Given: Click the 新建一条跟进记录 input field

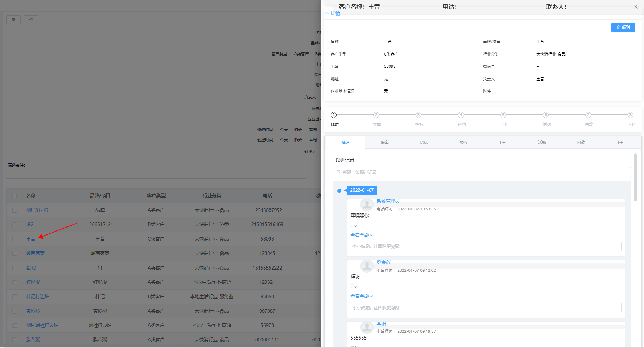Looking at the screenshot, I should tap(481, 172).
